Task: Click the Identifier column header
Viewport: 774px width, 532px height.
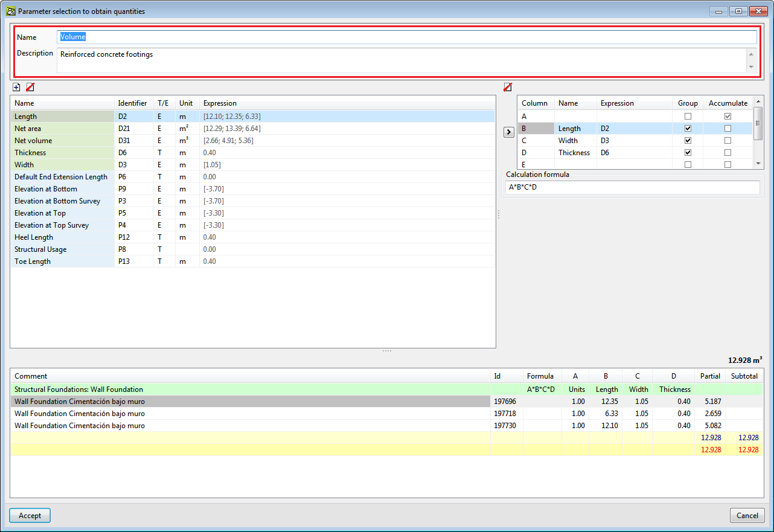Action: click(x=133, y=103)
